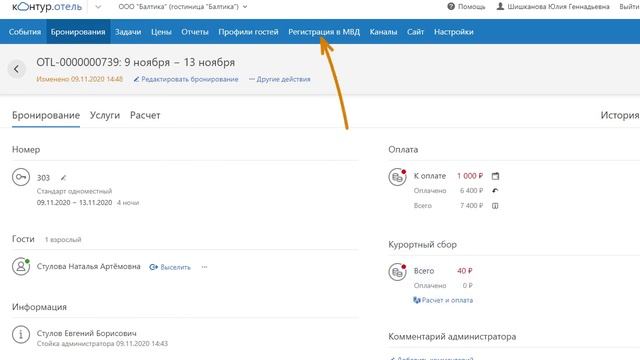Viewport: 640px width, 360px height.
Task: Click the Курортный сбор coins icon
Action: 397,272
